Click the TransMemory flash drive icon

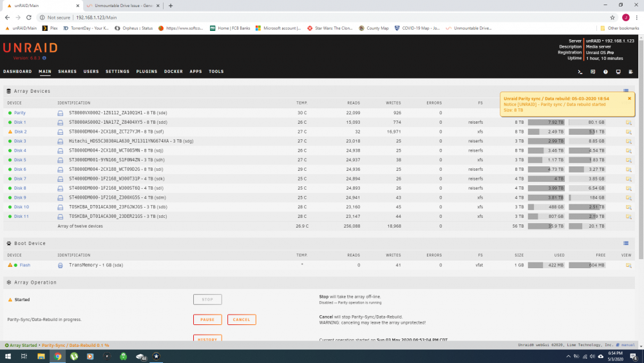pyautogui.click(x=61, y=265)
